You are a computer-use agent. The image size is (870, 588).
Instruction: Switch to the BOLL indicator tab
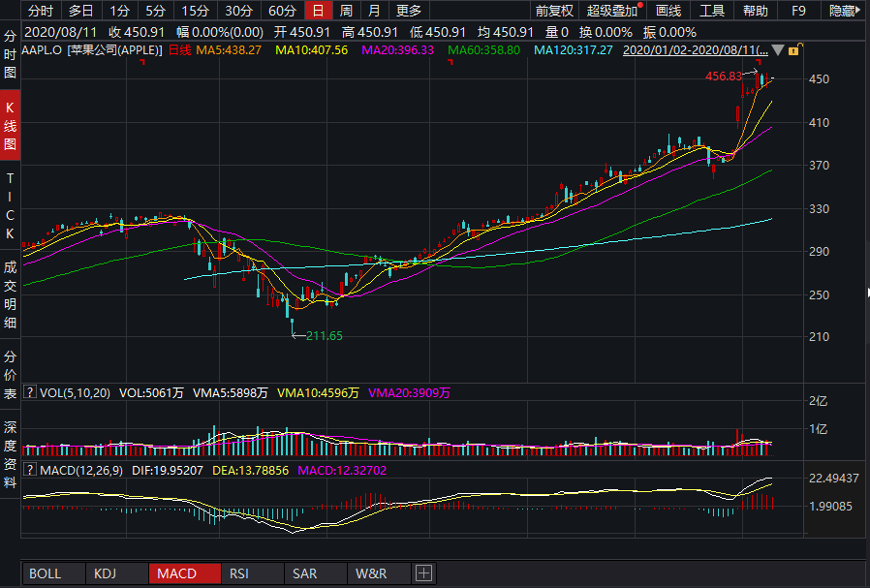pos(45,573)
